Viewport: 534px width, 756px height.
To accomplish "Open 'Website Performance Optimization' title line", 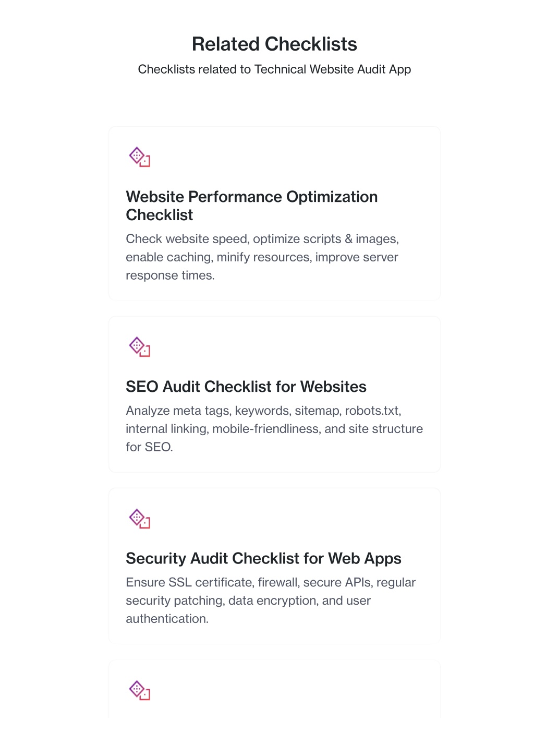I will 252,197.
